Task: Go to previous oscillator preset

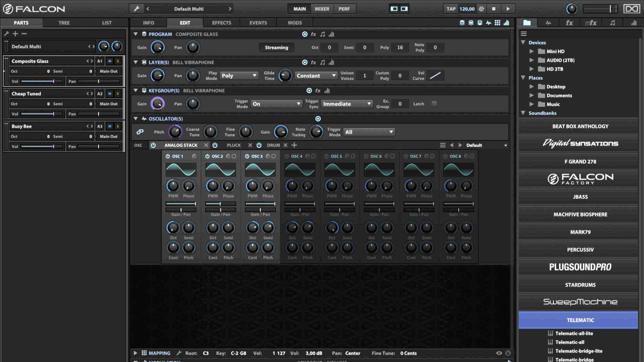Action: tap(451, 145)
